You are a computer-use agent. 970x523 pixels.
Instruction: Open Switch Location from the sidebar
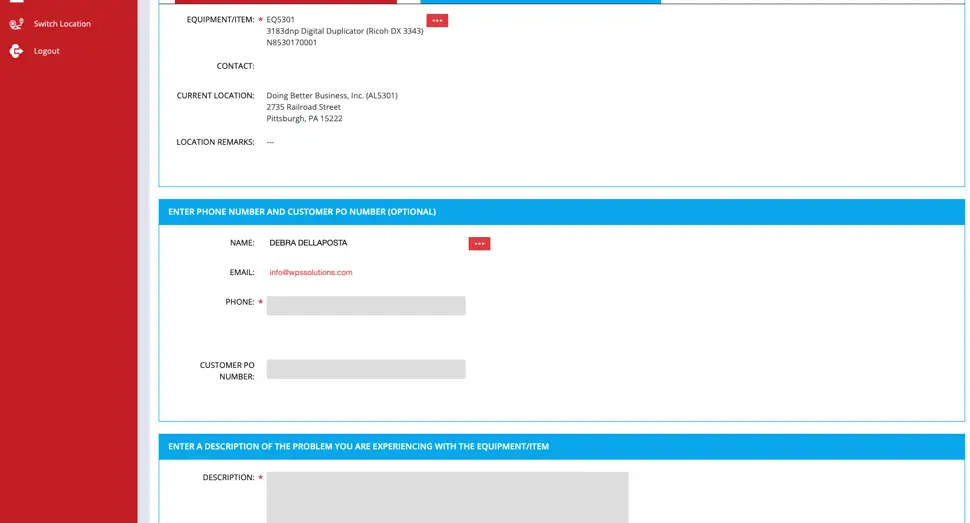[62, 24]
